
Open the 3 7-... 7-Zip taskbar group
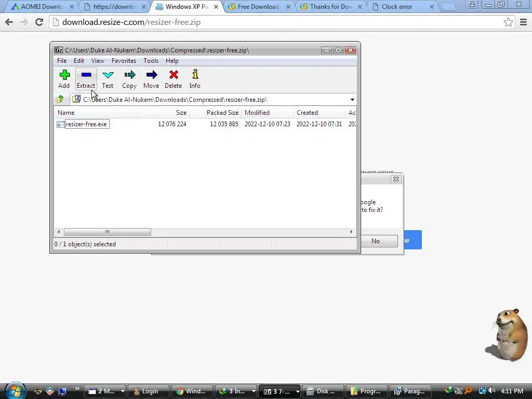pos(280,391)
